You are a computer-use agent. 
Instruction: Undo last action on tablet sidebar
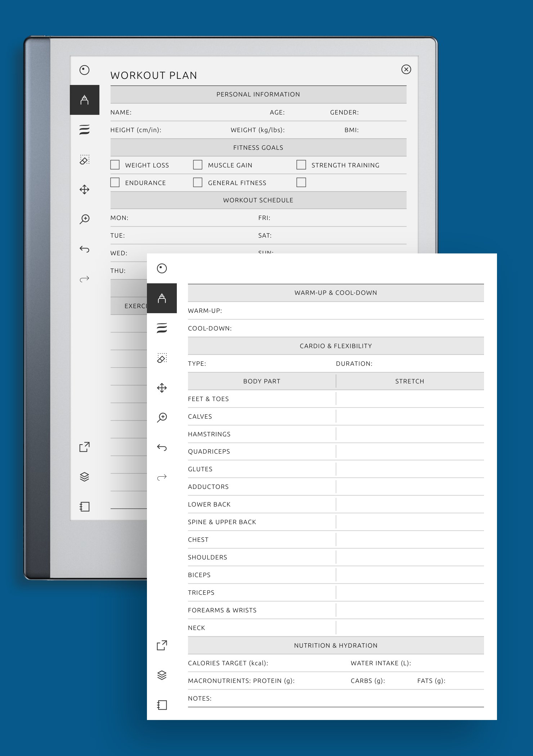[x=85, y=249]
